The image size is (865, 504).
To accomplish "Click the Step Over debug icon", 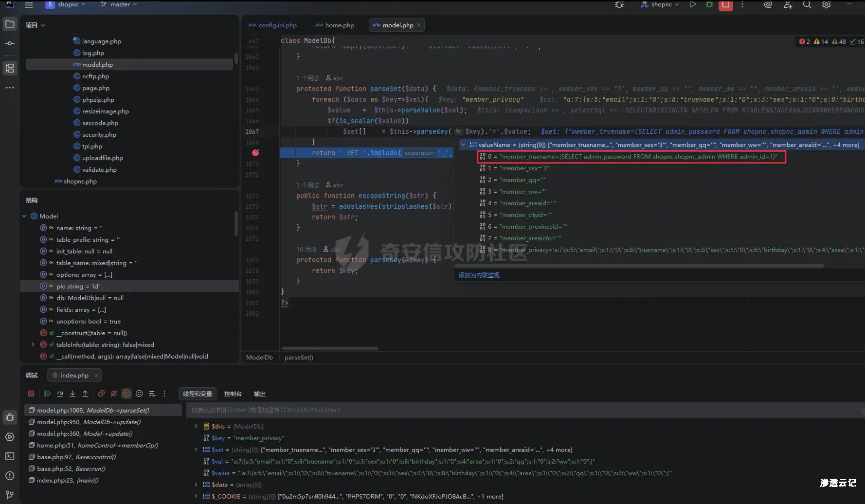I will click(x=60, y=394).
